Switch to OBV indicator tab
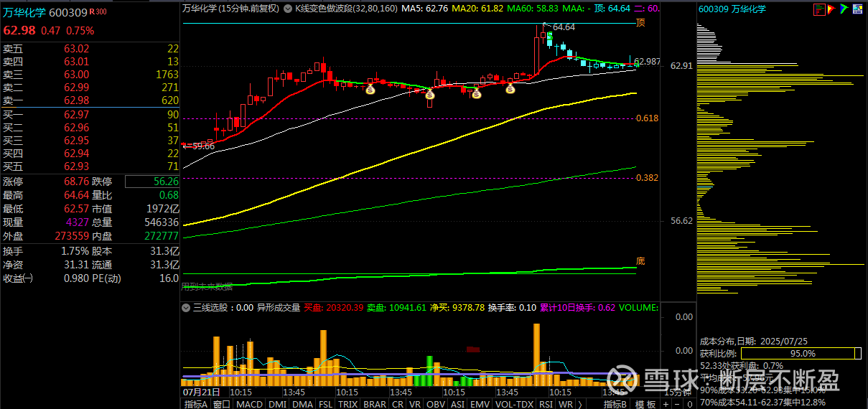868x409 pixels. 436,404
